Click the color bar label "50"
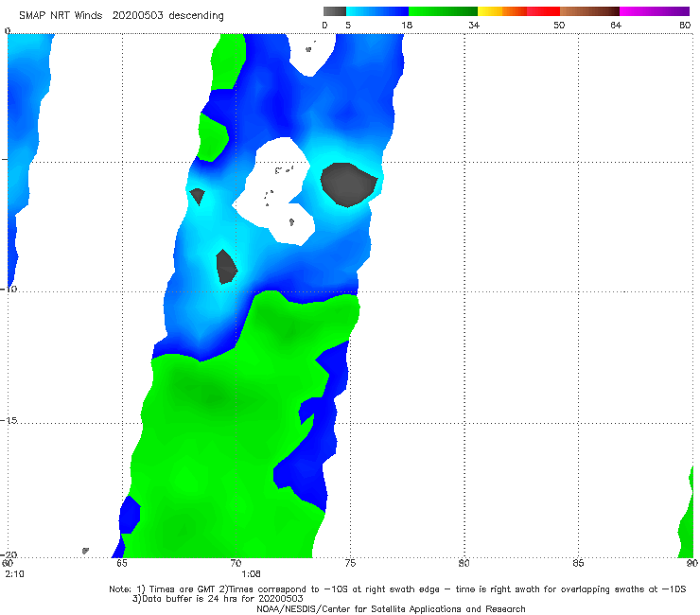Viewport: 700px width, 615px height. [559, 25]
